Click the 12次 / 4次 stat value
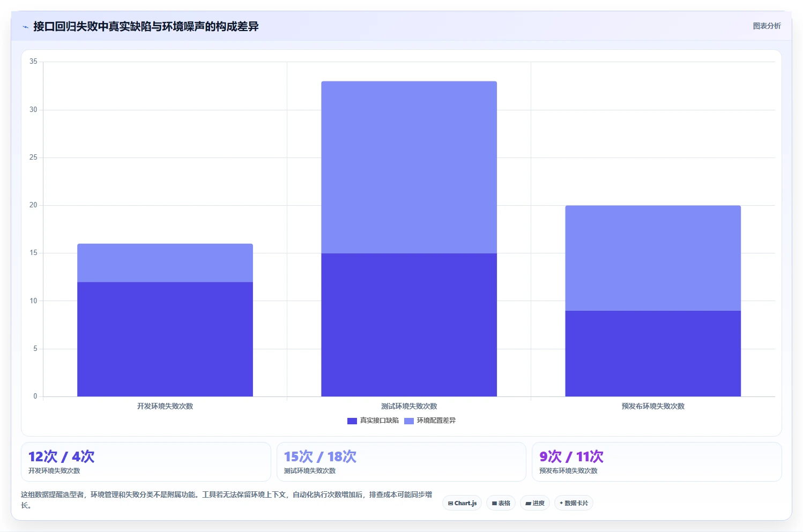Image resolution: width=803 pixels, height=532 pixels. 62,456
